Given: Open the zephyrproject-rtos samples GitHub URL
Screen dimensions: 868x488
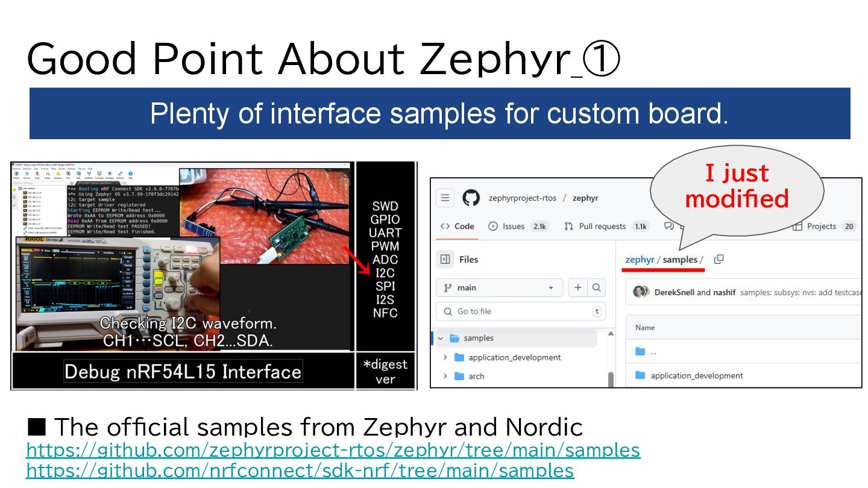Looking at the screenshot, I should point(333,450).
